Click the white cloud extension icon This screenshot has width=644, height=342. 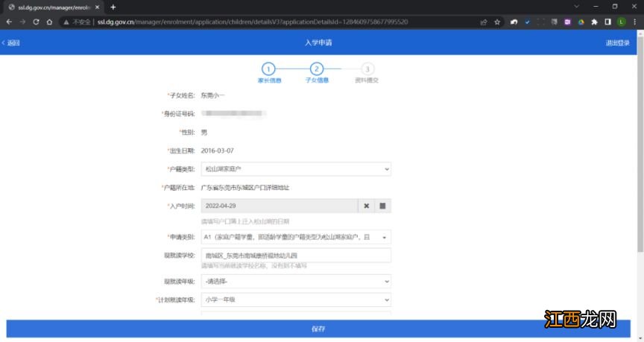[x=514, y=22]
